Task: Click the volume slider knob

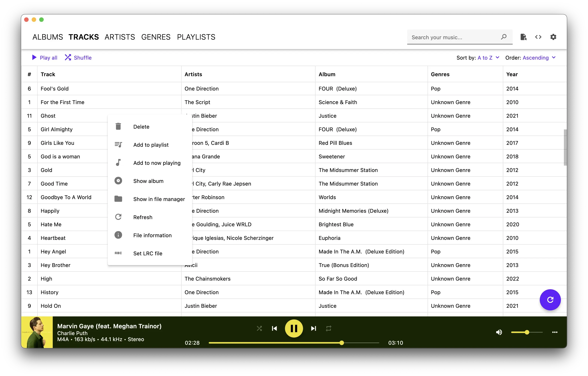Action: 527,332
